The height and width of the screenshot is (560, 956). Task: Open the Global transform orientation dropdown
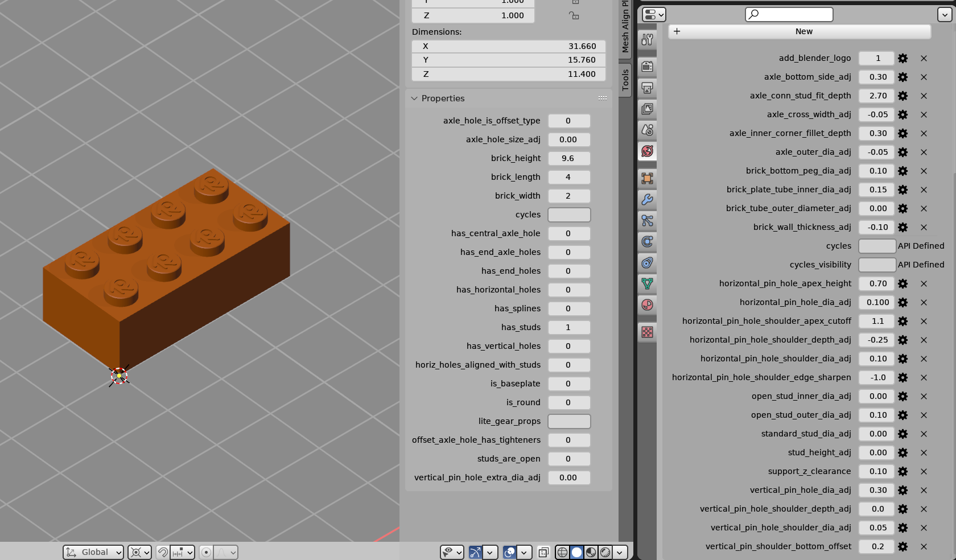93,552
